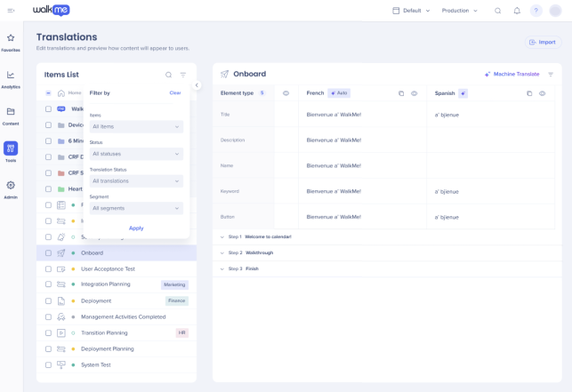Click Apply in the filter panel
Screen dimensions: 572x392
(136, 228)
